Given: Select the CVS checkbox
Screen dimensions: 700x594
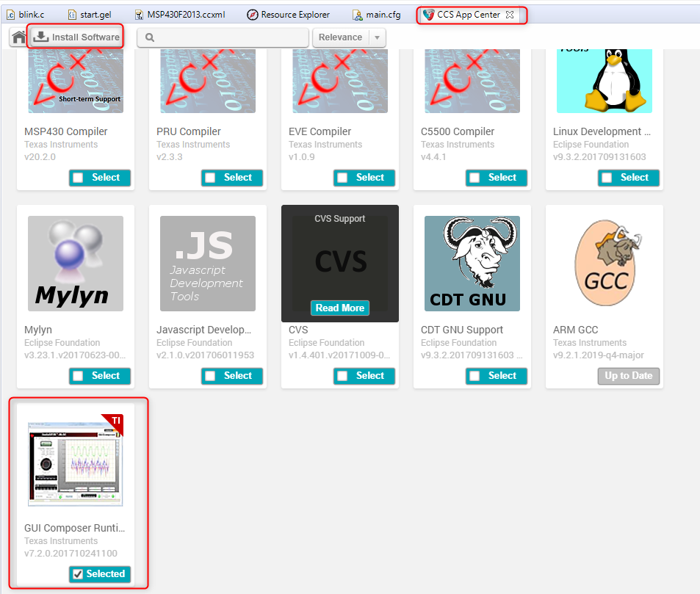Looking at the screenshot, I should point(342,376).
